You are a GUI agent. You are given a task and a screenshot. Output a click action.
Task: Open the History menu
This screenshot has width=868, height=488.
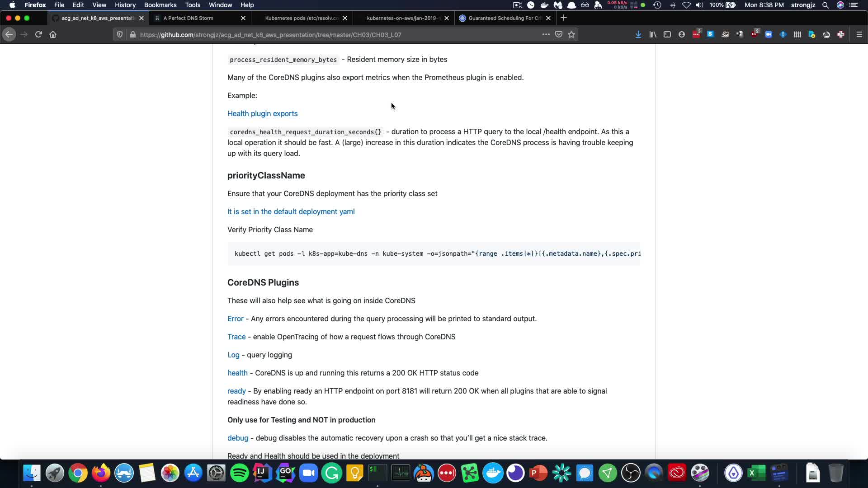[125, 5]
